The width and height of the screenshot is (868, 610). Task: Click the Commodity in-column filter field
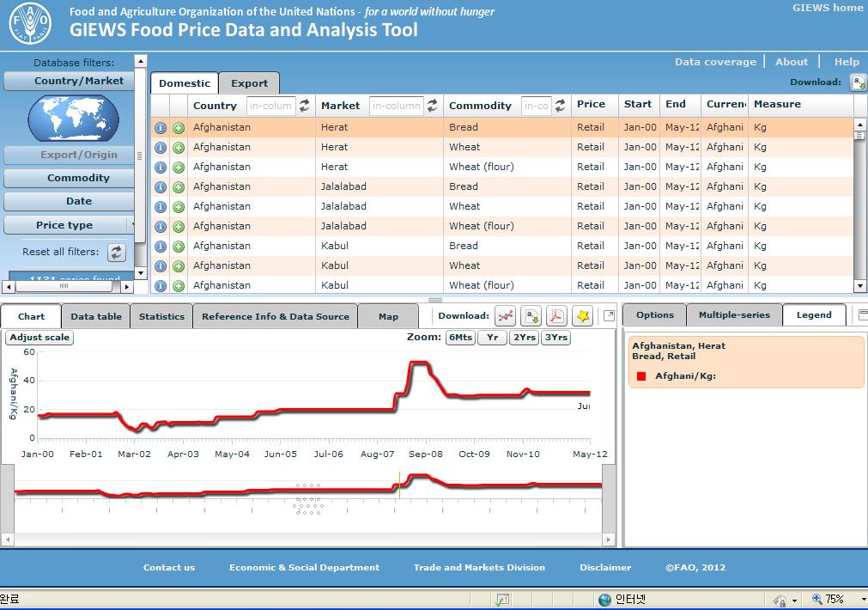537,106
